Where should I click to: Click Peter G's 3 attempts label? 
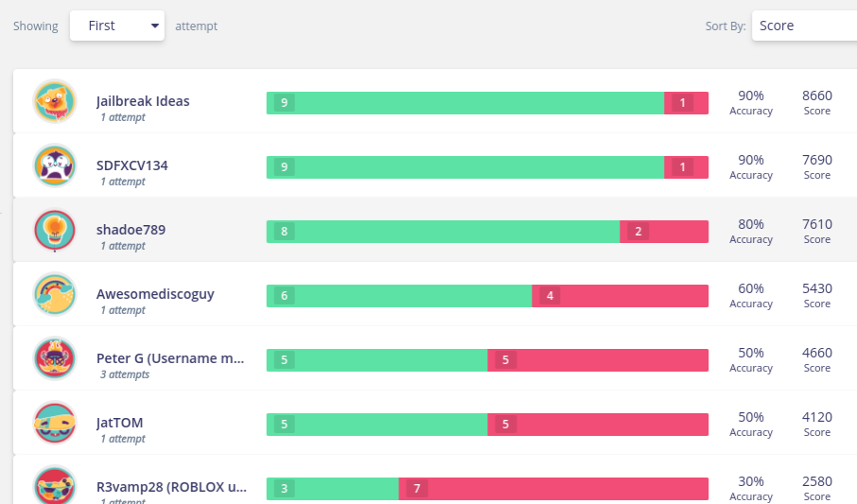(x=125, y=374)
